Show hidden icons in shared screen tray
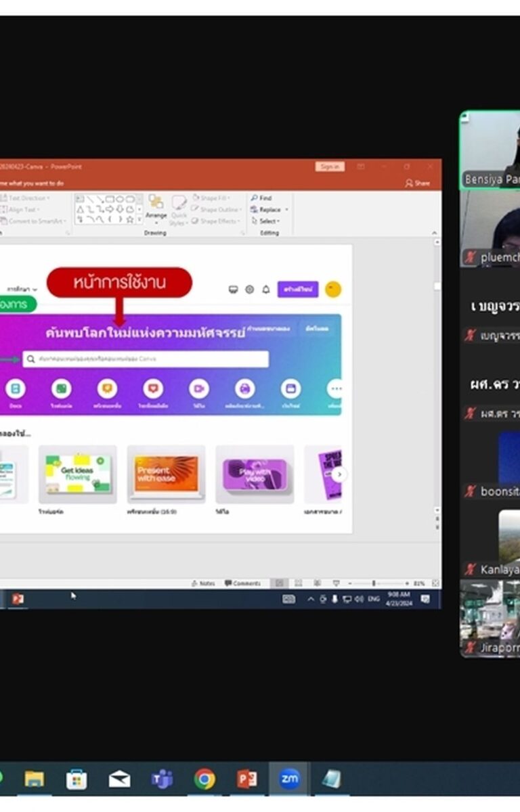 311,599
